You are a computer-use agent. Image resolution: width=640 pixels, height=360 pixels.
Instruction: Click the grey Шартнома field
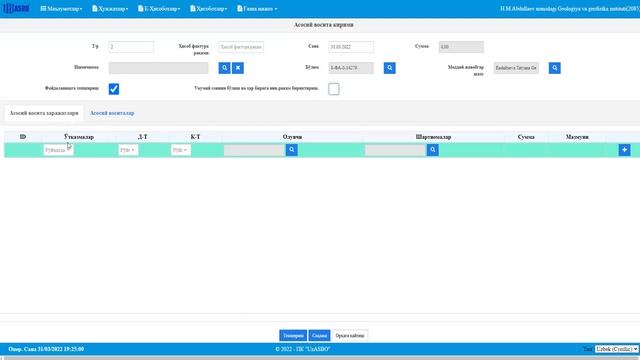click(x=158, y=68)
